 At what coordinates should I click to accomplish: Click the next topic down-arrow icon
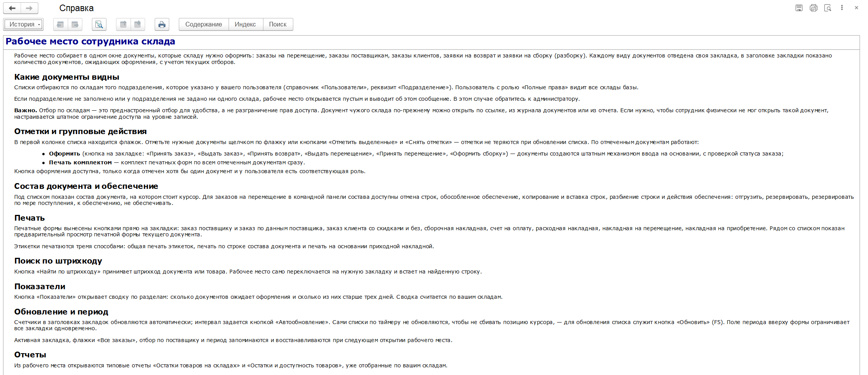pos(138,25)
